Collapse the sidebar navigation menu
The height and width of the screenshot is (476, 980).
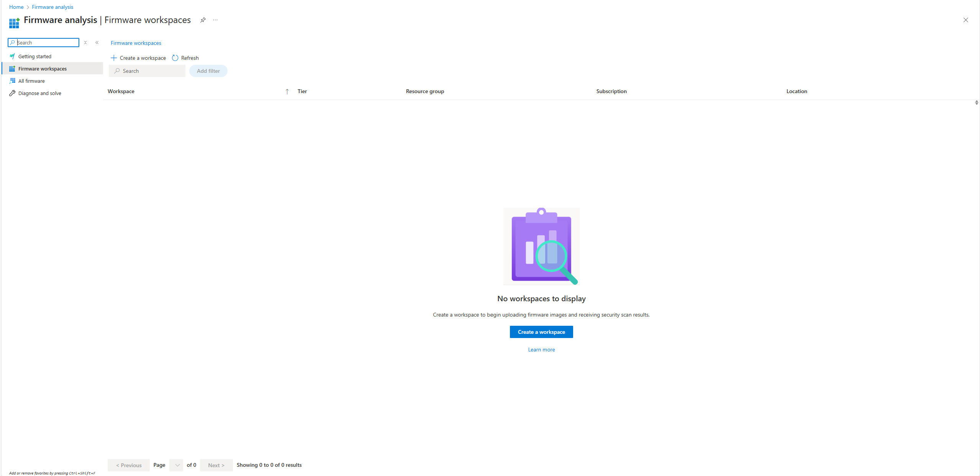click(97, 43)
